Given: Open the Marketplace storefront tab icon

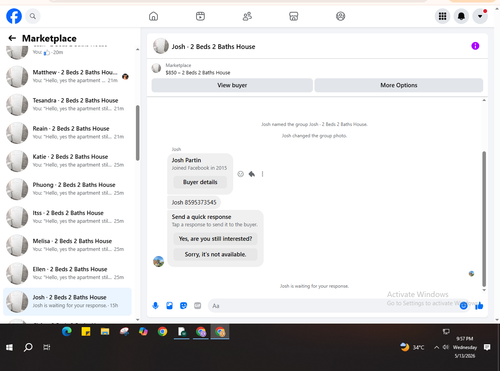Looking at the screenshot, I should pyautogui.click(x=294, y=16).
